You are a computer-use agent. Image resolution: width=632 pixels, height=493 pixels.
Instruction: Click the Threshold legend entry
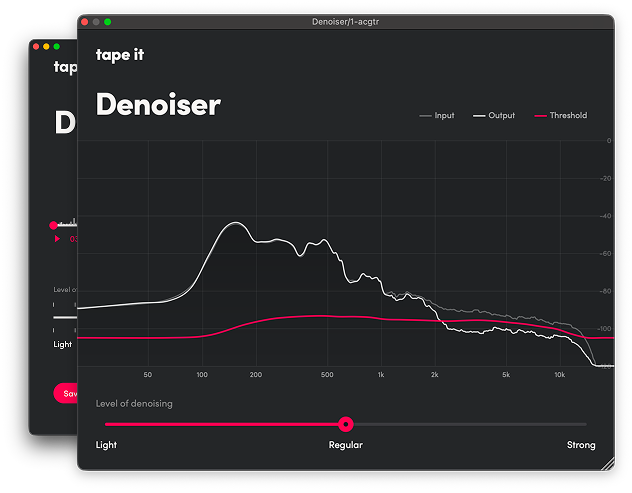(561, 116)
